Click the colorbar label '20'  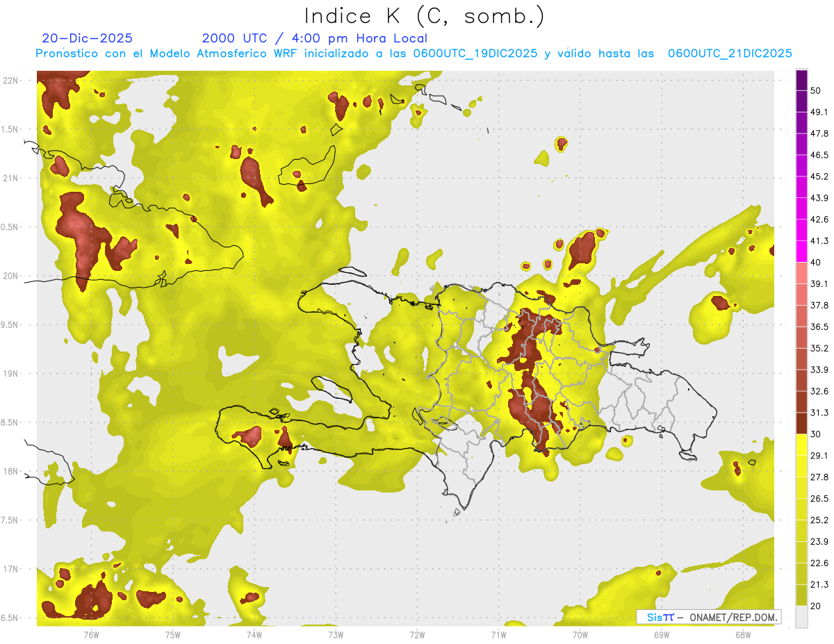pyautogui.click(x=816, y=606)
